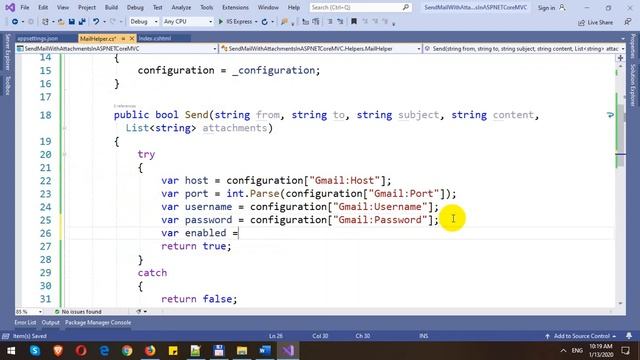
Task: Click the Comment selected lines icon
Action: pyautogui.click(x=330, y=22)
